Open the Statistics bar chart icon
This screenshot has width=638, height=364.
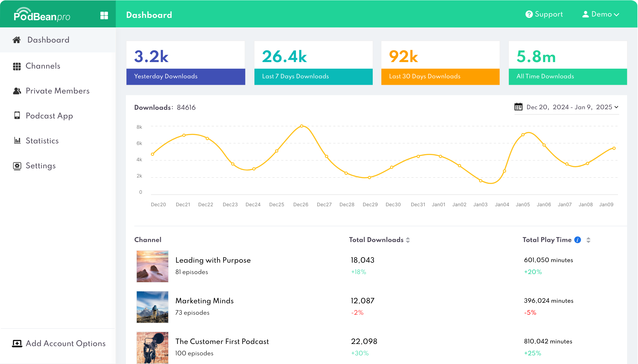tap(17, 141)
